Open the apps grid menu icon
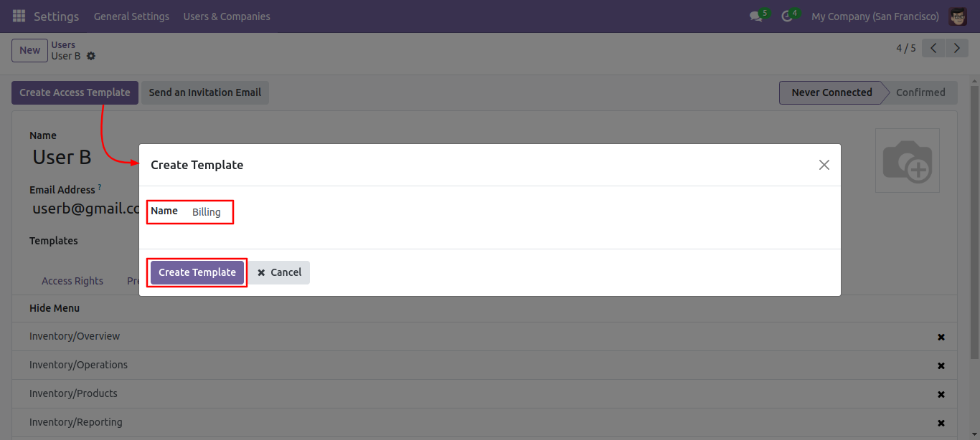 [x=19, y=16]
